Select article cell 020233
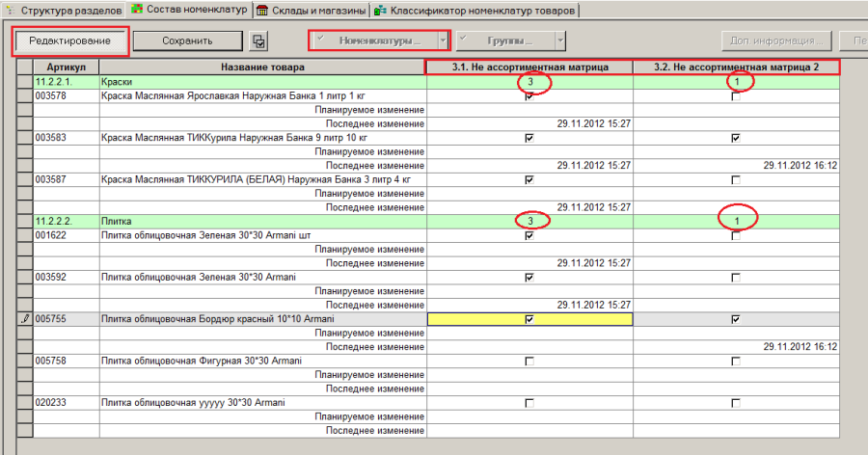Image resolution: width=868 pixels, height=455 pixels. [x=67, y=402]
